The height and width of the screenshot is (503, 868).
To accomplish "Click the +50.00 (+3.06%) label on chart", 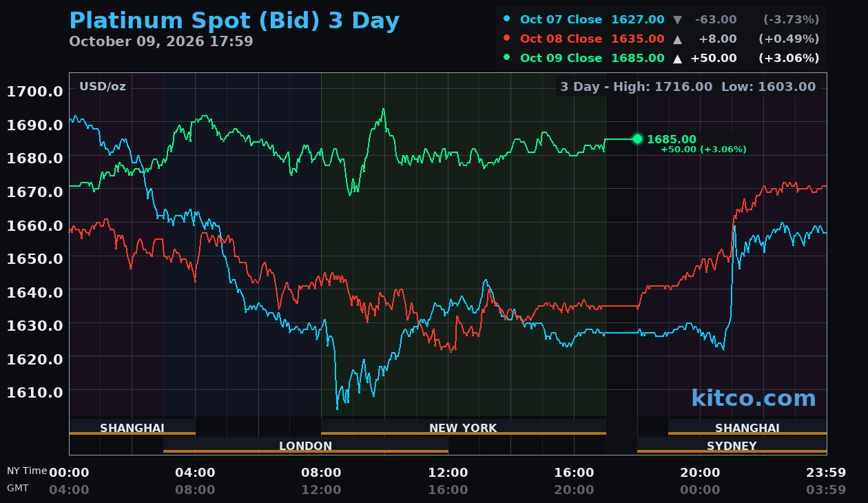I will (x=703, y=150).
